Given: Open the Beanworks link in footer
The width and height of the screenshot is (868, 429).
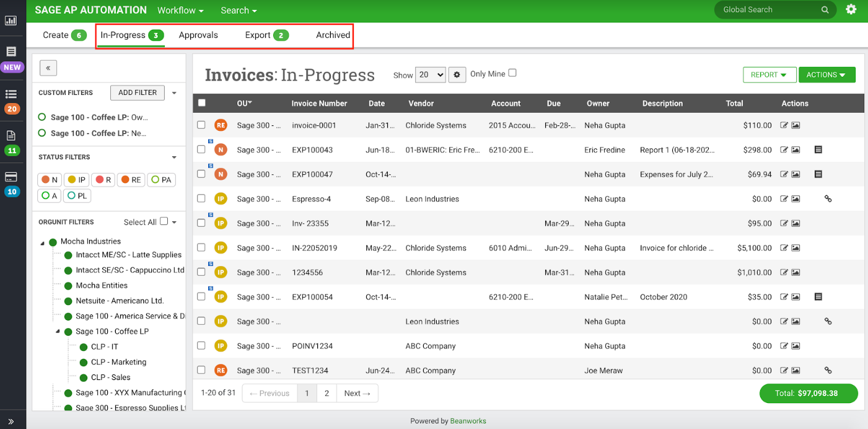Looking at the screenshot, I should coord(468,421).
